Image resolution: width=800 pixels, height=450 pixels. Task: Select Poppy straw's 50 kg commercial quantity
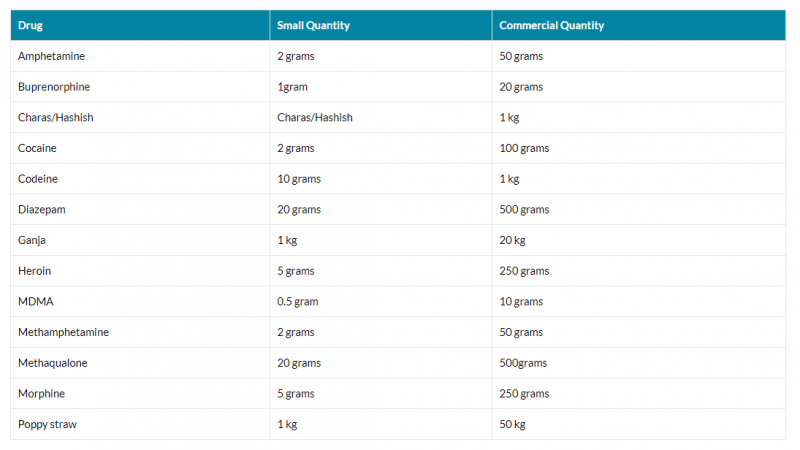pos(512,424)
